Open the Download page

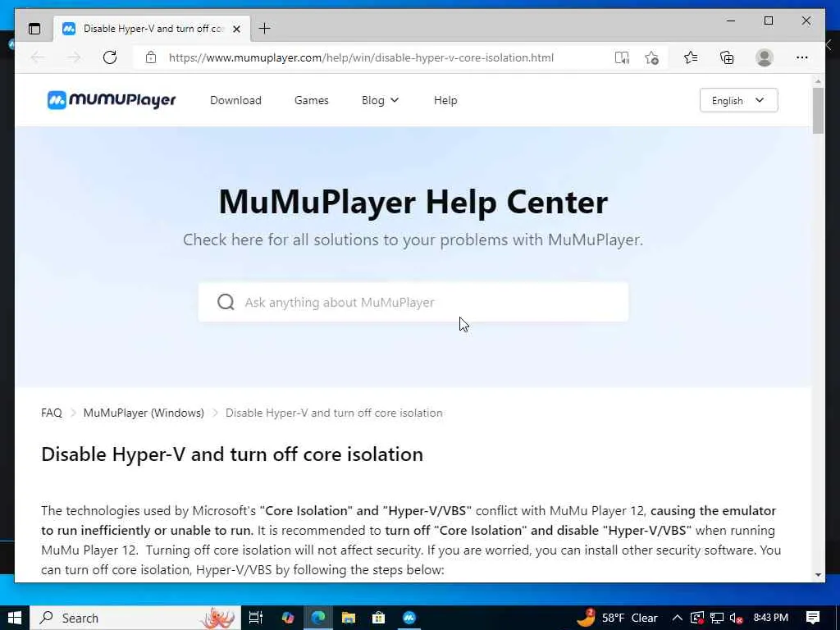point(235,100)
